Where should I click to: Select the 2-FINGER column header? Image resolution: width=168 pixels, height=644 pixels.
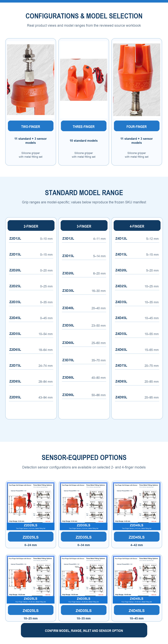coord(31,226)
